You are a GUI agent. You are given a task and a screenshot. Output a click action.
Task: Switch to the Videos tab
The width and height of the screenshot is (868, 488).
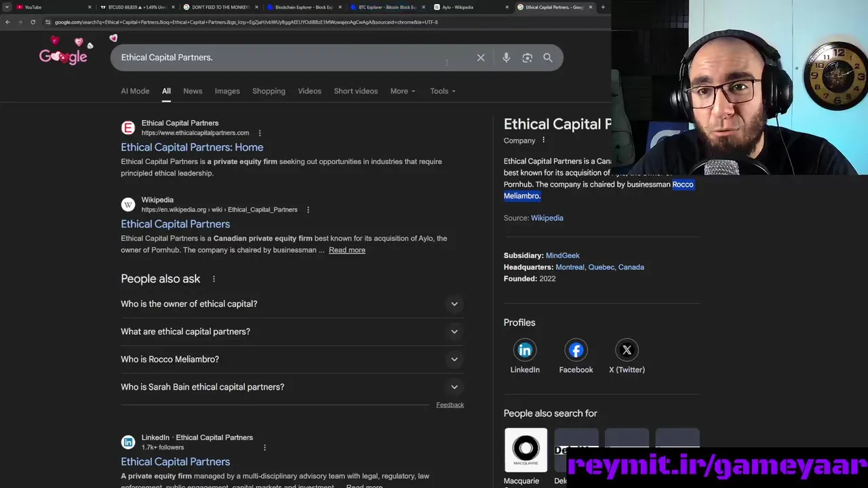(309, 91)
